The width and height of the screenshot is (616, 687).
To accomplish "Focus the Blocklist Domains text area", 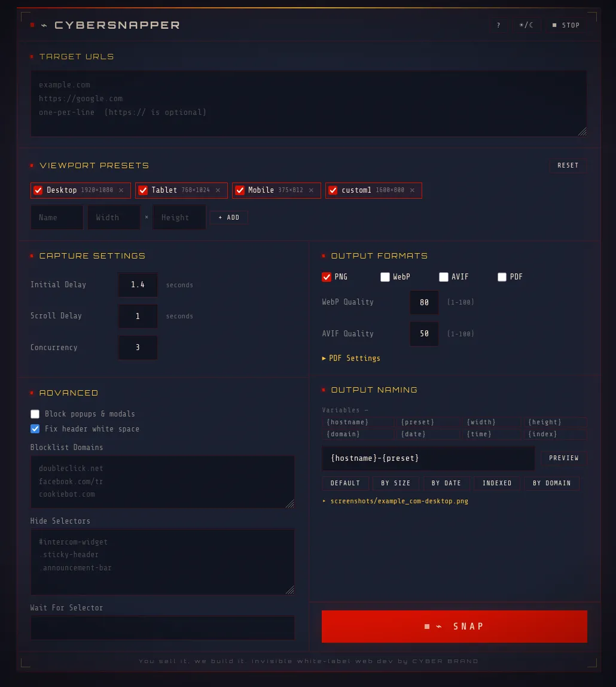I will click(163, 482).
